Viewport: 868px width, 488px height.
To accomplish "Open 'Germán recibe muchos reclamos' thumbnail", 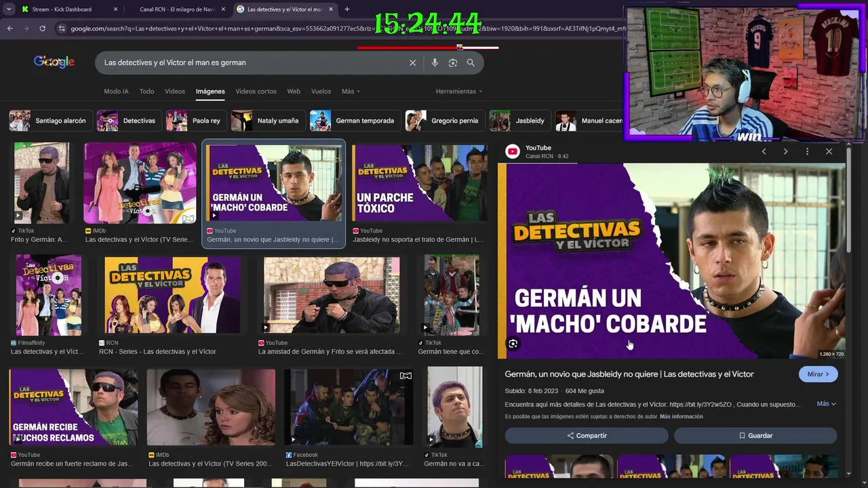I will pyautogui.click(x=73, y=407).
